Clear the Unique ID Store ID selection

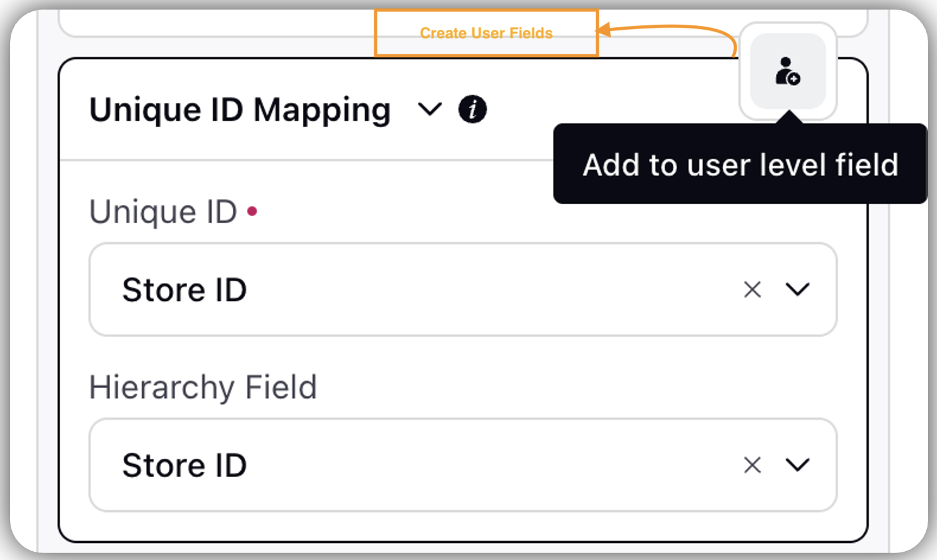[752, 289]
